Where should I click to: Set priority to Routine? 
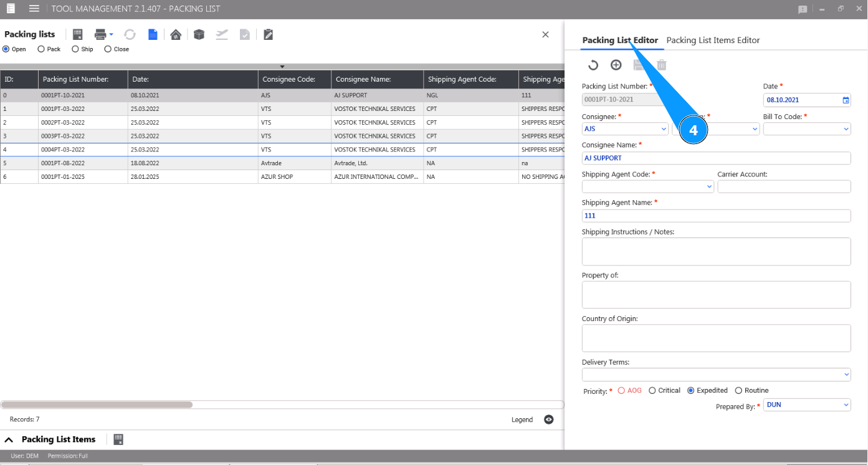tap(738, 391)
